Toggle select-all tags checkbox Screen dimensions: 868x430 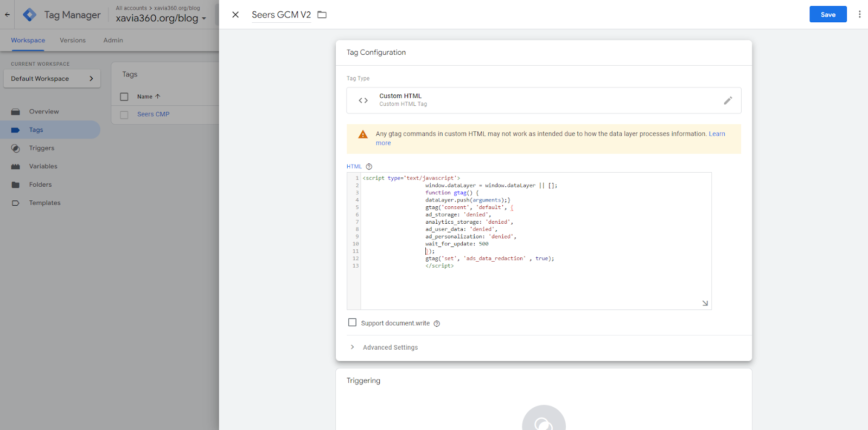coord(124,97)
